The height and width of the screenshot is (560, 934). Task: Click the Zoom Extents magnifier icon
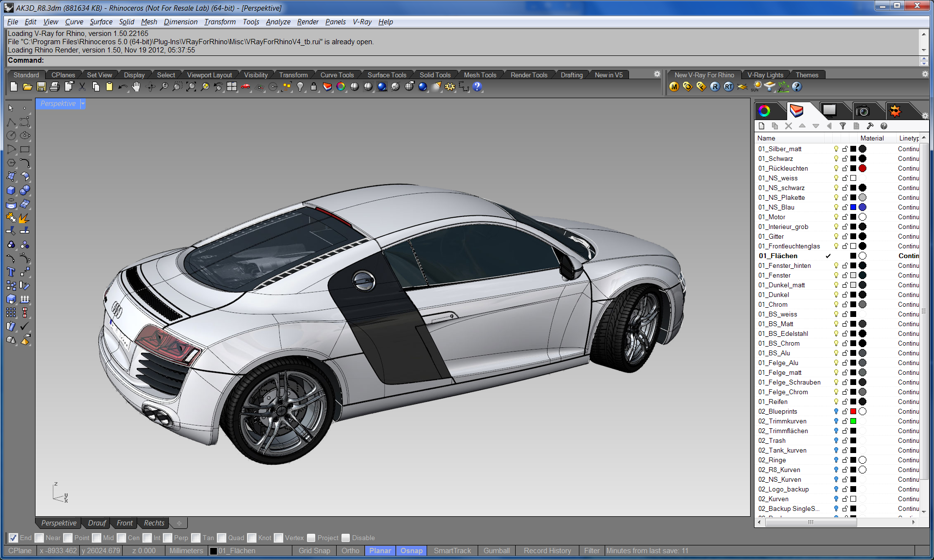tap(191, 87)
